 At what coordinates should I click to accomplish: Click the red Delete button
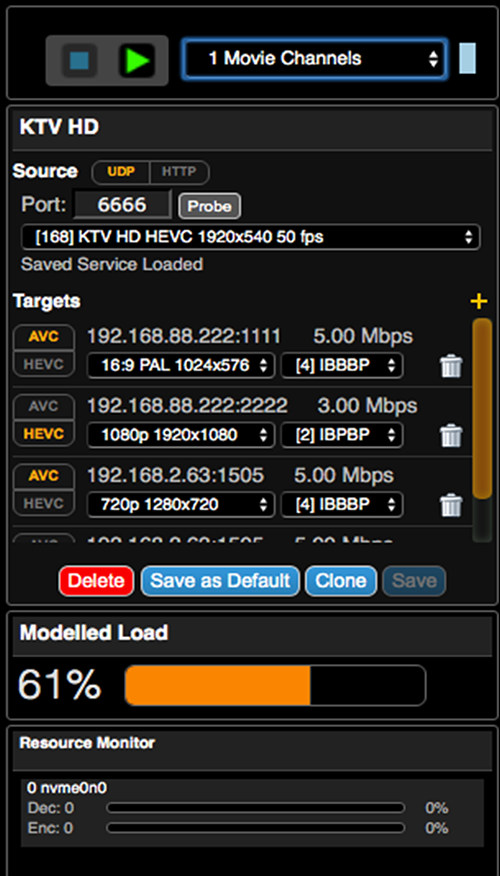pyautogui.click(x=96, y=581)
